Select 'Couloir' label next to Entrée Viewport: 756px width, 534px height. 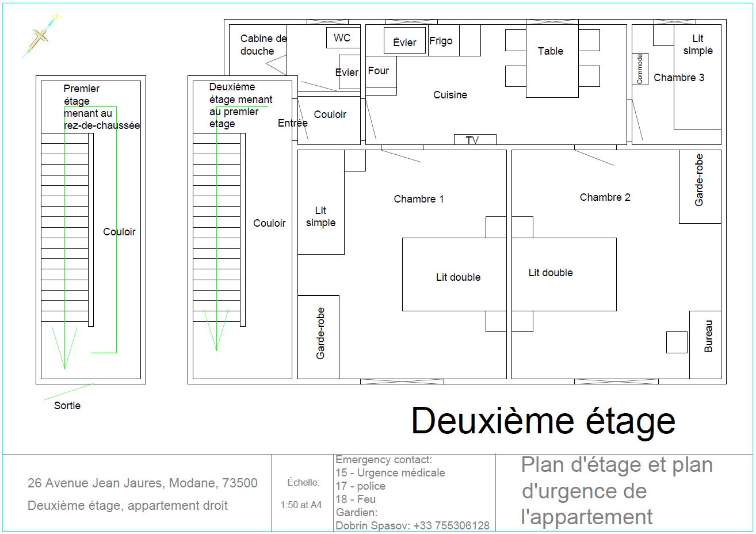pos(330,115)
